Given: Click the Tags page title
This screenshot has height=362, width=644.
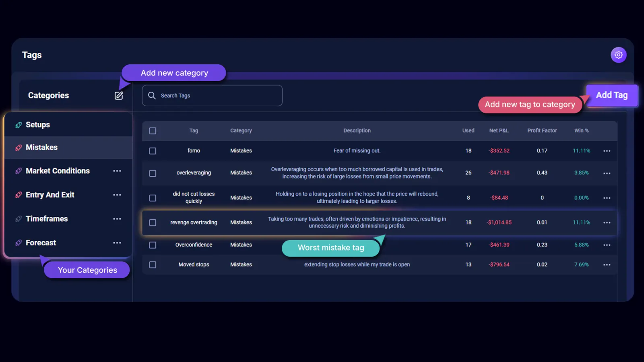Looking at the screenshot, I should point(32,55).
